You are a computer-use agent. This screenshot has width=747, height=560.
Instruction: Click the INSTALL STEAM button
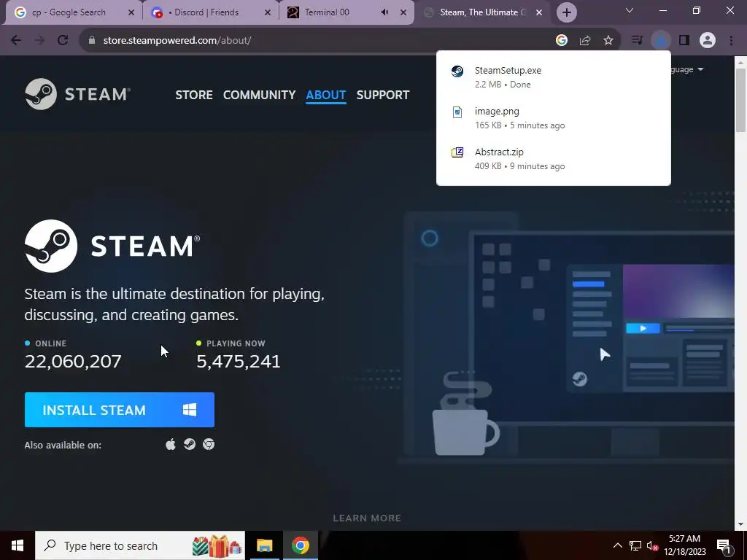(120, 410)
